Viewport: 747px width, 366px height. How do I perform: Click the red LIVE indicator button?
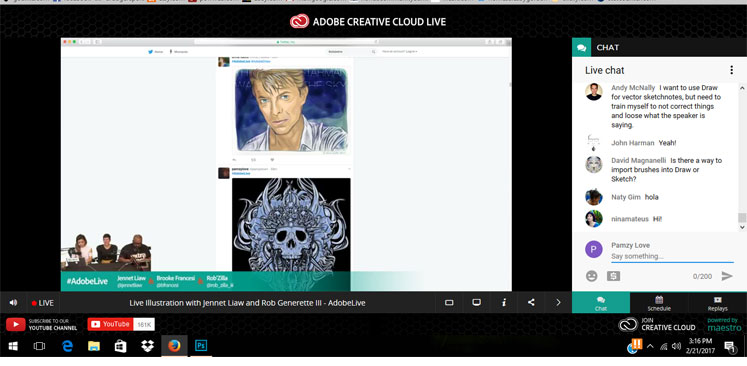(42, 303)
